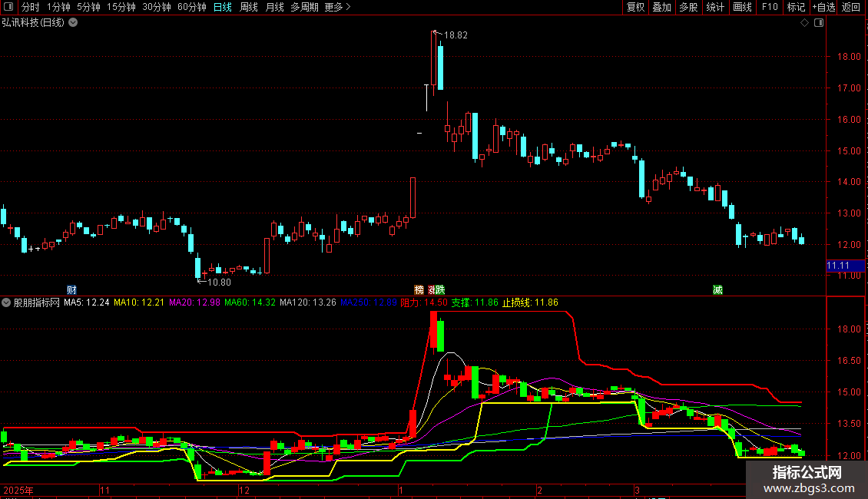Viewport: 868px width, 499px height.
Task: Click the 支撑: 11.86 support value
Action: [x=475, y=302]
